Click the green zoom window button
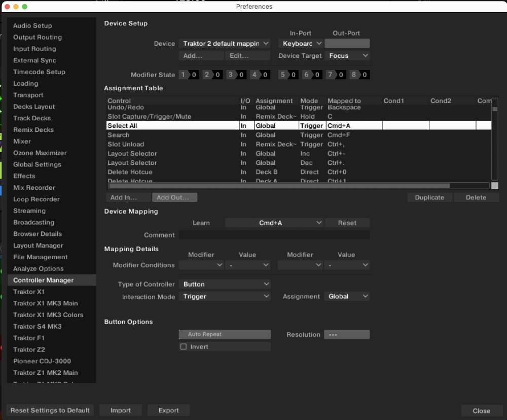This screenshot has width=507, height=420. (24, 7)
